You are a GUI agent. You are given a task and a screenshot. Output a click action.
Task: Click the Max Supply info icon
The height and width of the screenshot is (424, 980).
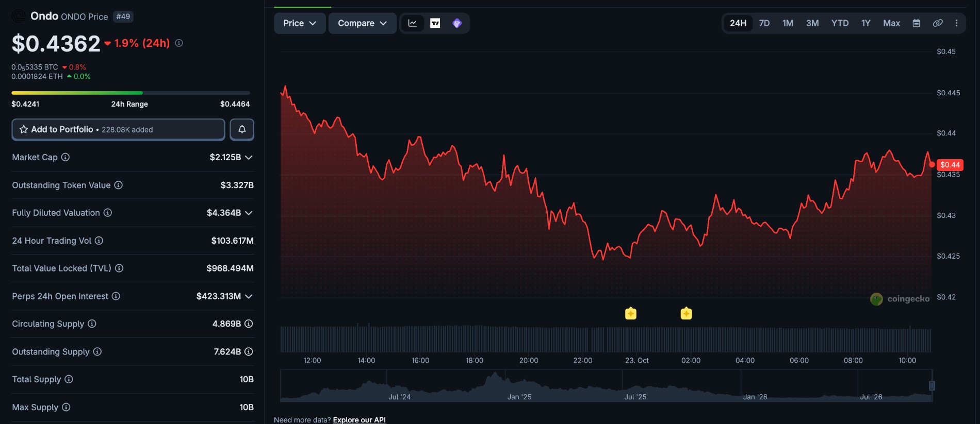tap(66, 407)
